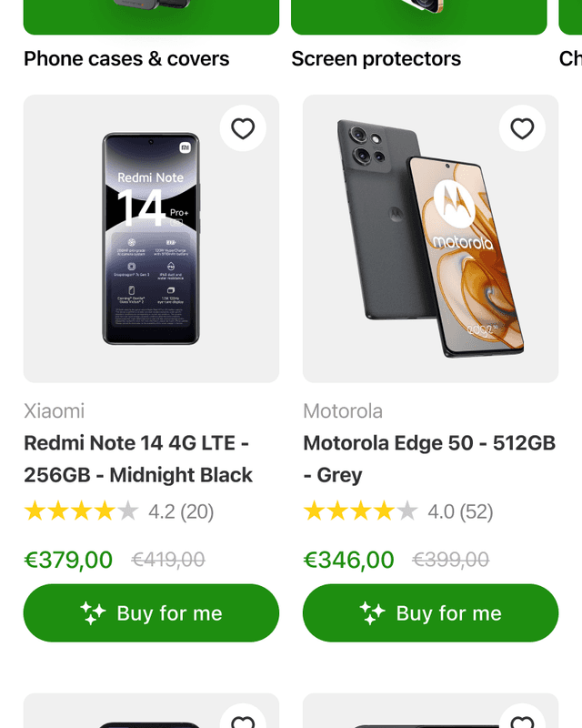582x728 pixels.
Task: Tap the sparkle icon on Motorola's Buy button
Action: 375,612
